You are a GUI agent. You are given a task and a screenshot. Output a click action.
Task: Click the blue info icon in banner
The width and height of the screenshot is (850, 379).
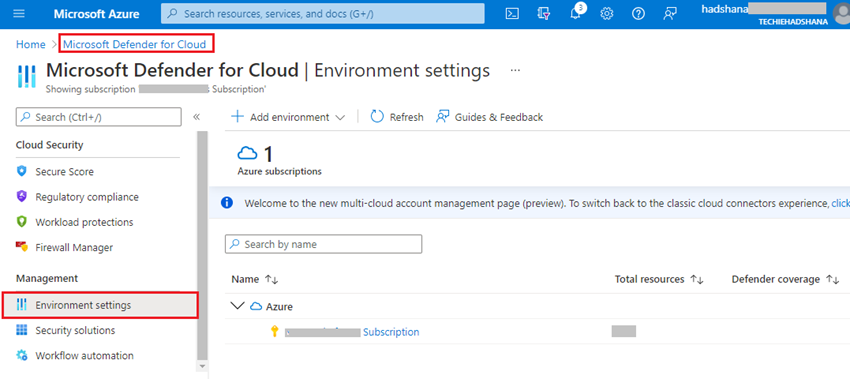(x=227, y=203)
